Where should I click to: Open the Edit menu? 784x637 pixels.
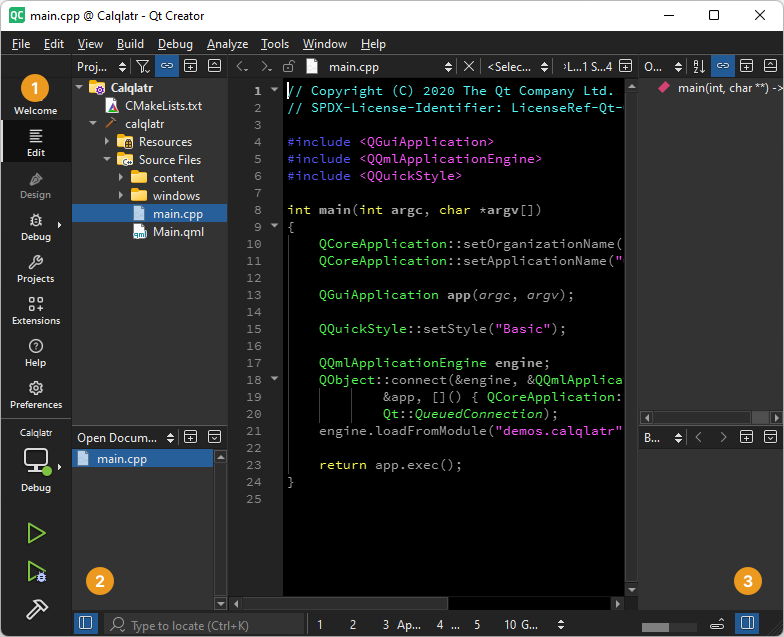click(x=54, y=44)
